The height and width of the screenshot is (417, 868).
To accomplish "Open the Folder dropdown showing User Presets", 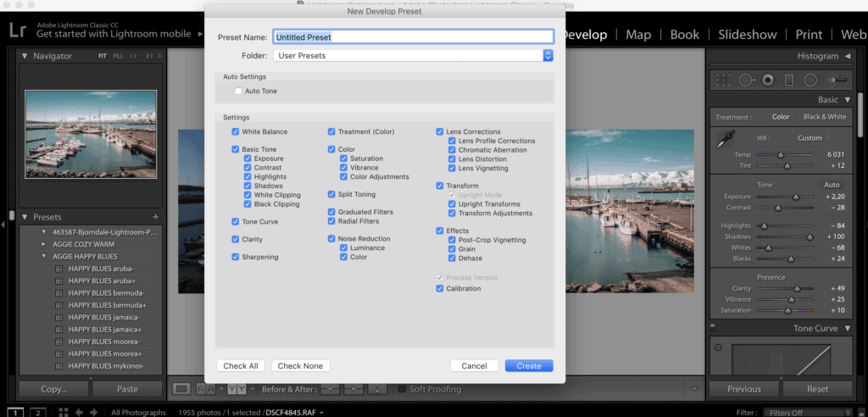I will (x=413, y=55).
